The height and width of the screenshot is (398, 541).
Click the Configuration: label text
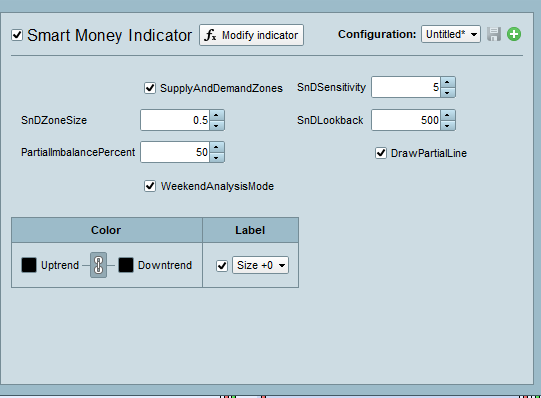(x=377, y=34)
